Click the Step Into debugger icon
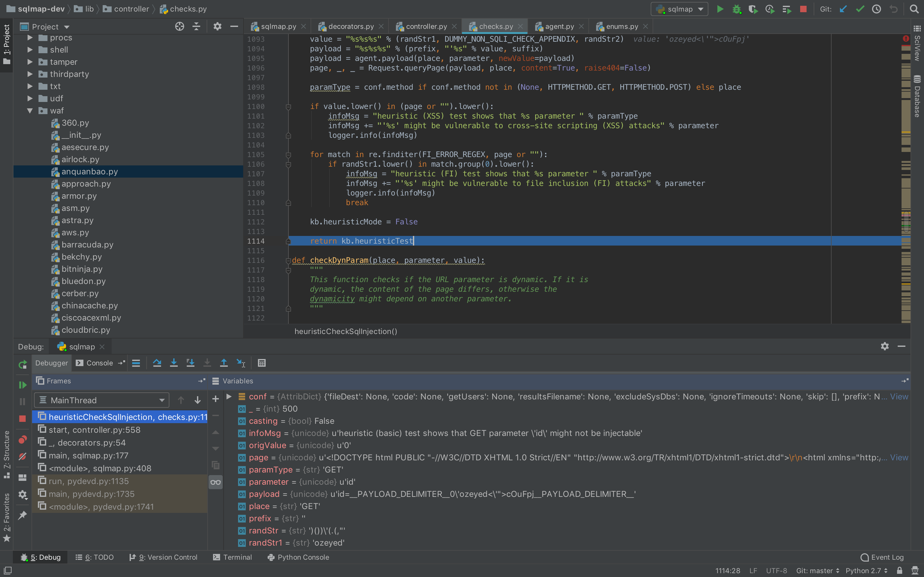 pyautogui.click(x=174, y=363)
